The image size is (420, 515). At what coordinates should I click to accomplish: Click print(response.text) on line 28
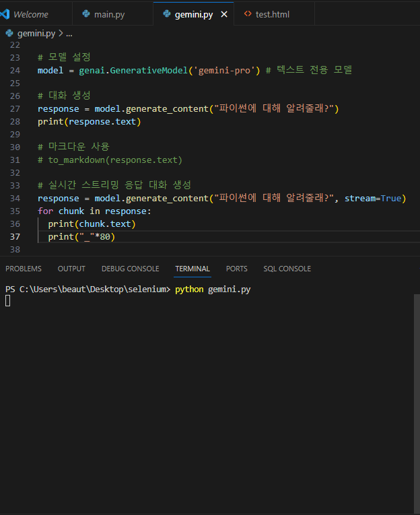[x=90, y=122]
